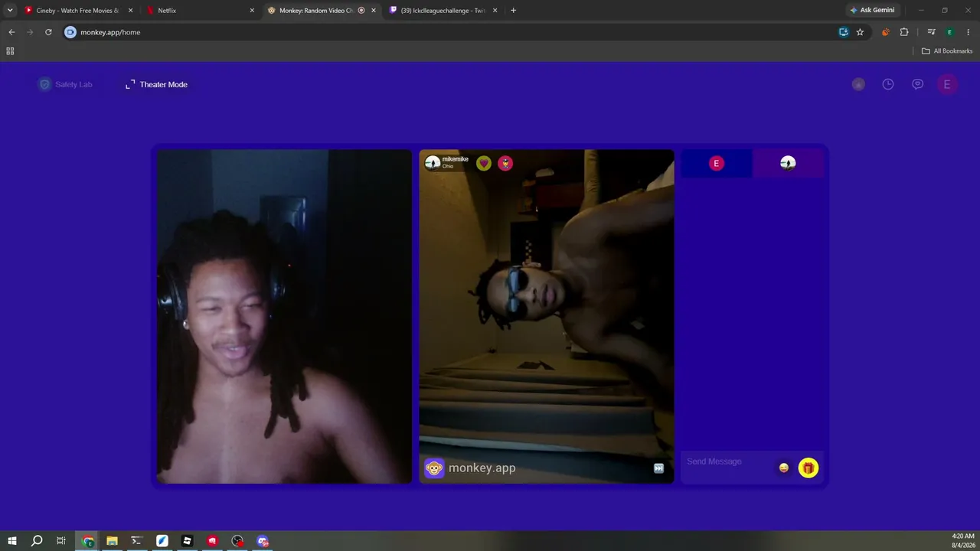Open the Extensions puzzle menu
Image resolution: width=980 pixels, height=551 pixels.
coord(904,32)
